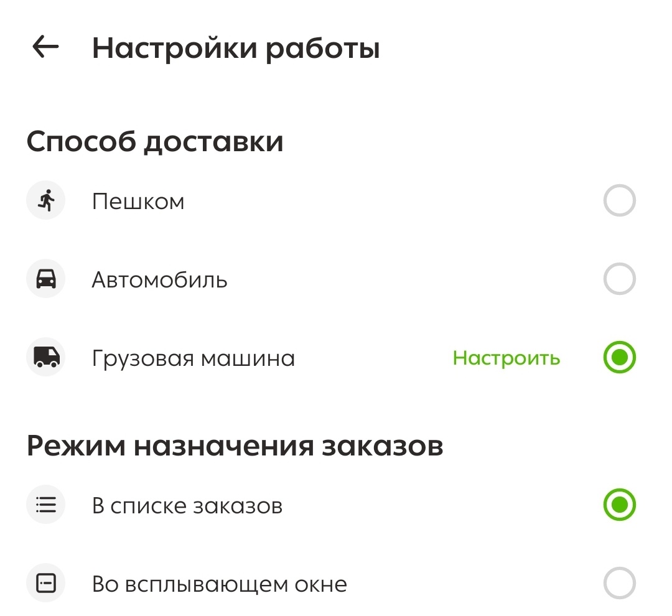The image size is (672, 616).
Task: Tap the Пешком text label
Action: (138, 200)
